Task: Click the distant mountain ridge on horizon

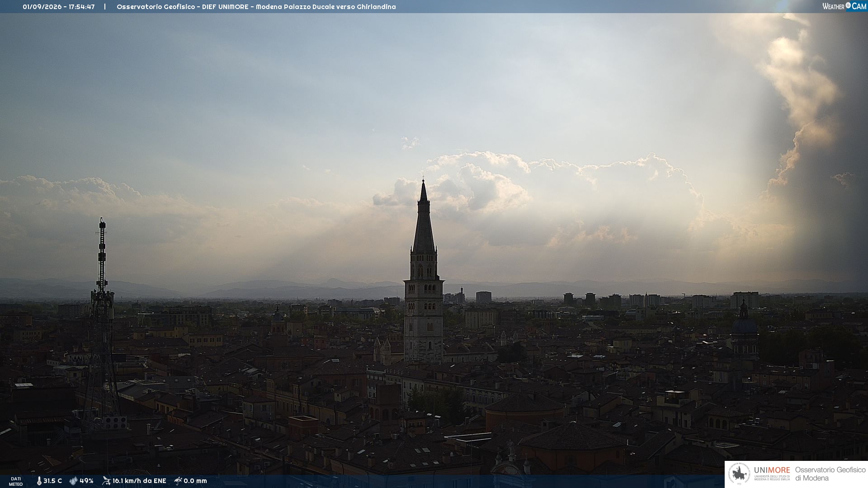Action: tap(434, 288)
